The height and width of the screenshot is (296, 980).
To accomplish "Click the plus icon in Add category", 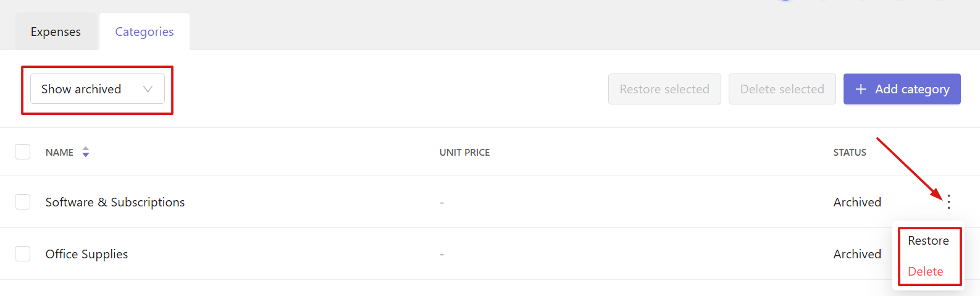I will coord(861,89).
